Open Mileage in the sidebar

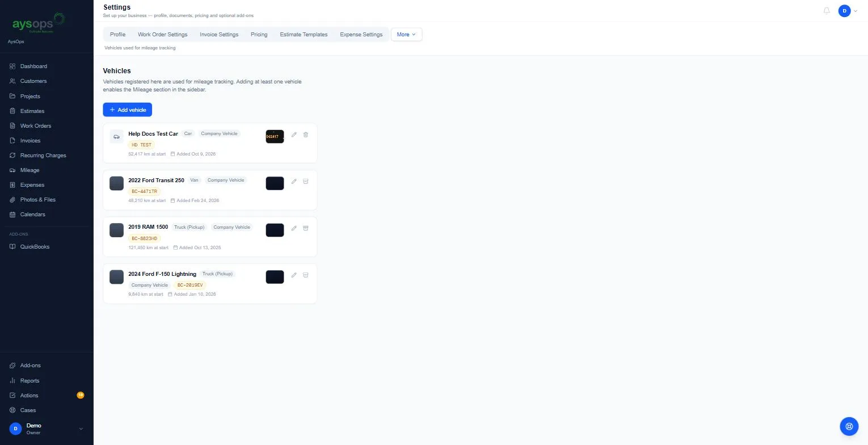[47, 170]
